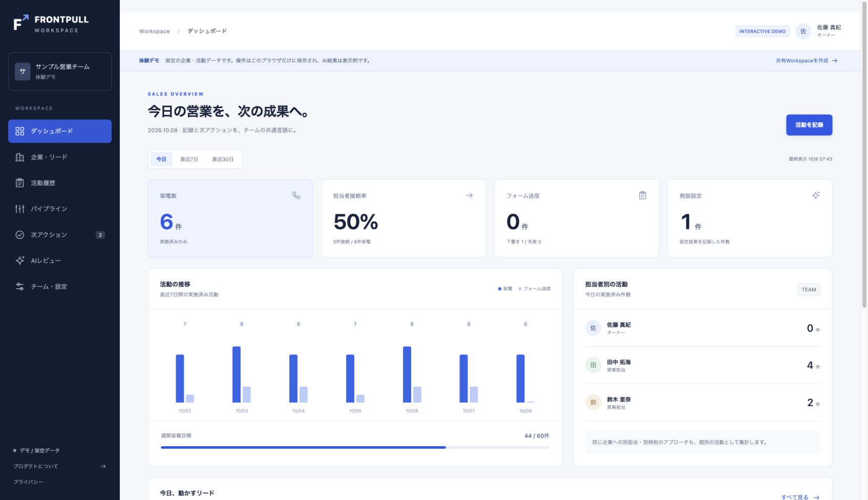The width and height of the screenshot is (868, 500).
Task: Click the チーム・設定 settings icon
Action: 20,286
